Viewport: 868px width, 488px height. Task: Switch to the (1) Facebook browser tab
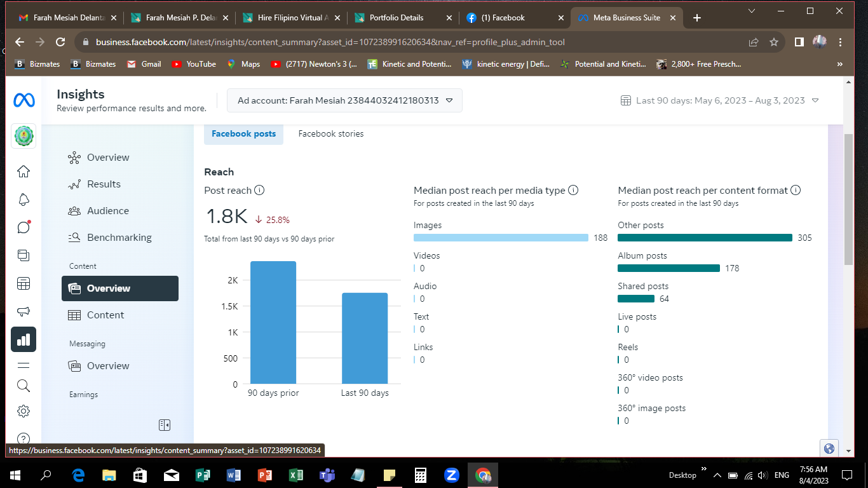[515, 18]
